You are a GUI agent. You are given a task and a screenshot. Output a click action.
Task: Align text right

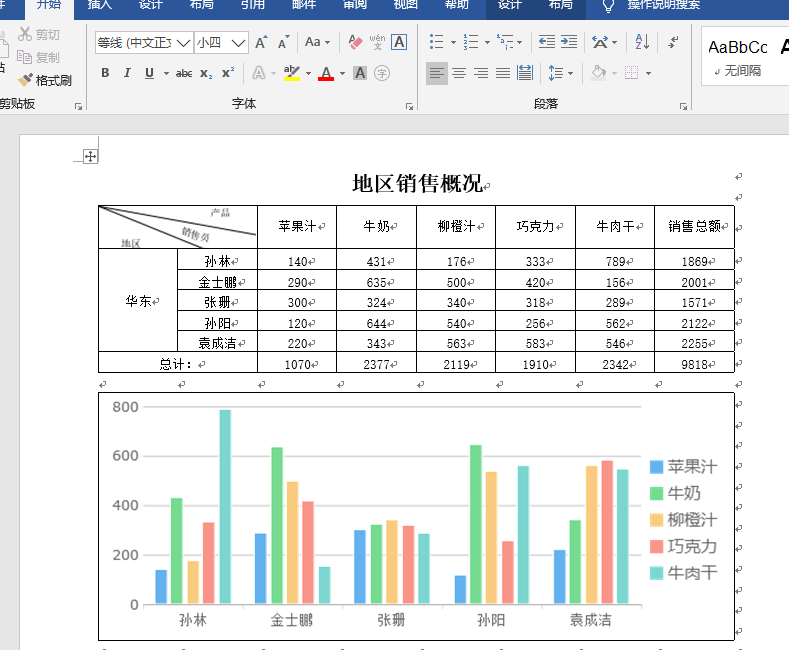point(481,73)
